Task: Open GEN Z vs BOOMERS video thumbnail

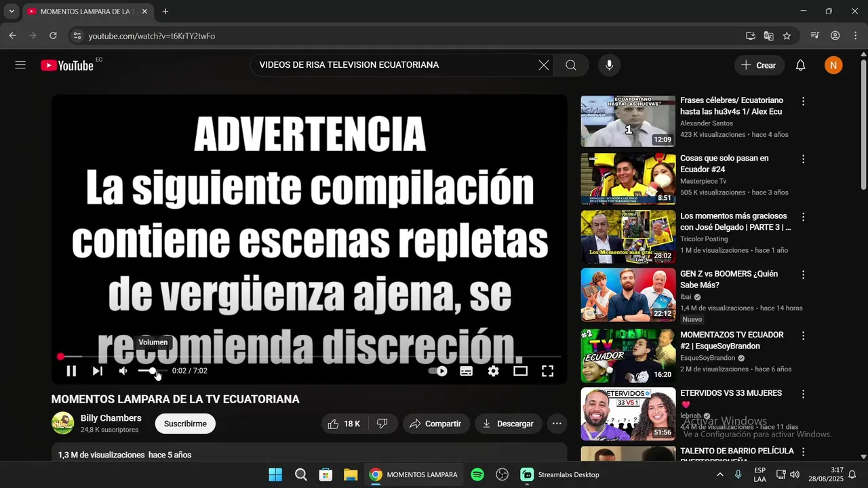Action: click(x=628, y=295)
